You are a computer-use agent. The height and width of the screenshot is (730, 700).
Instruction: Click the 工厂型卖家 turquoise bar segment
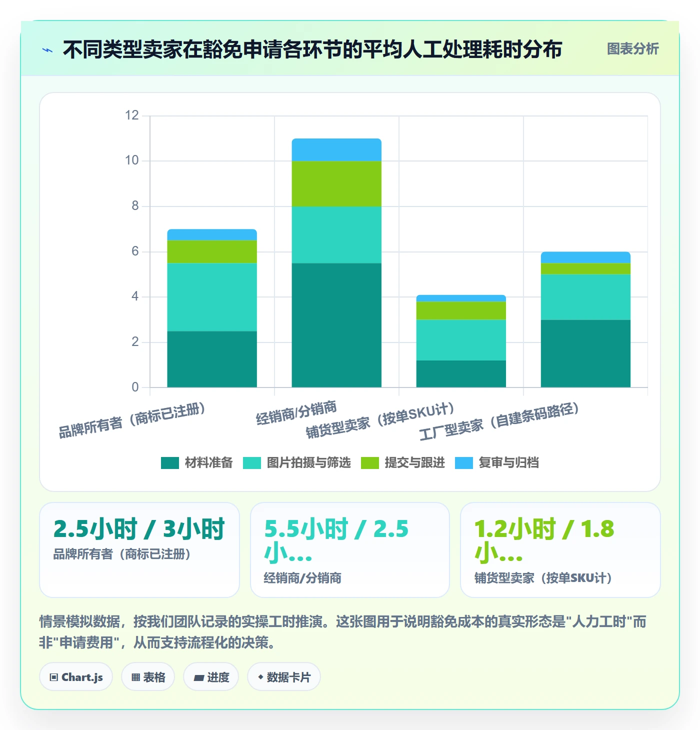pyautogui.click(x=585, y=297)
